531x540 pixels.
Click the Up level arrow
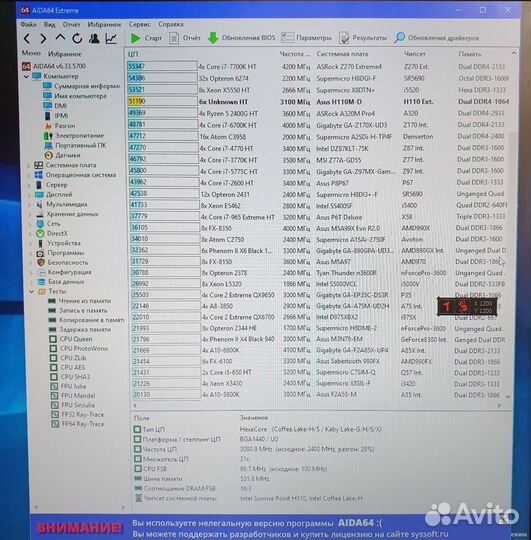point(60,38)
